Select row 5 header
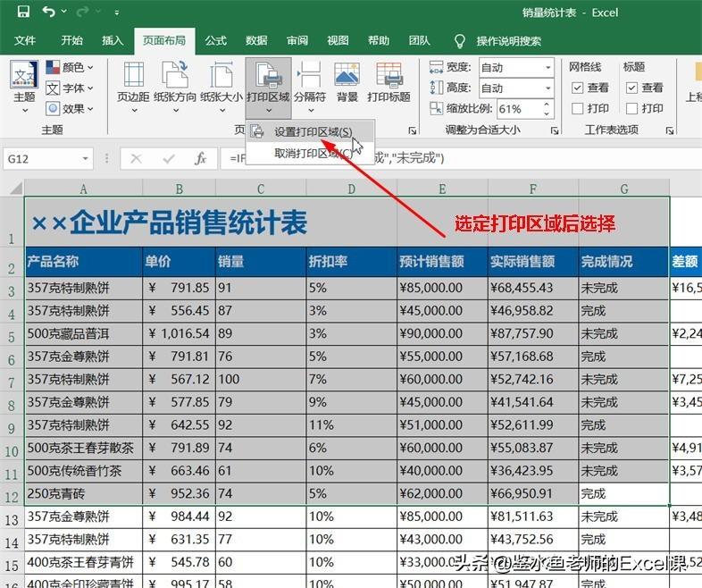This screenshot has height=588, width=702. tap(12, 334)
